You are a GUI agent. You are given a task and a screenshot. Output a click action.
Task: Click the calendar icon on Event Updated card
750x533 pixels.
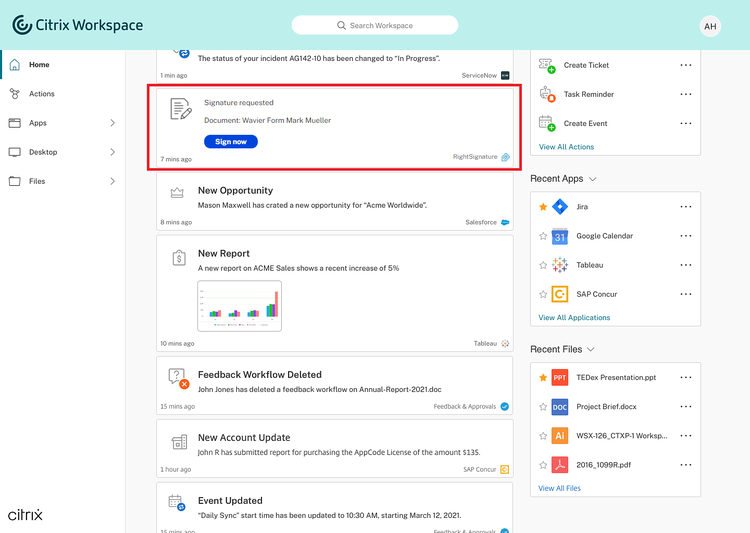tap(176, 502)
